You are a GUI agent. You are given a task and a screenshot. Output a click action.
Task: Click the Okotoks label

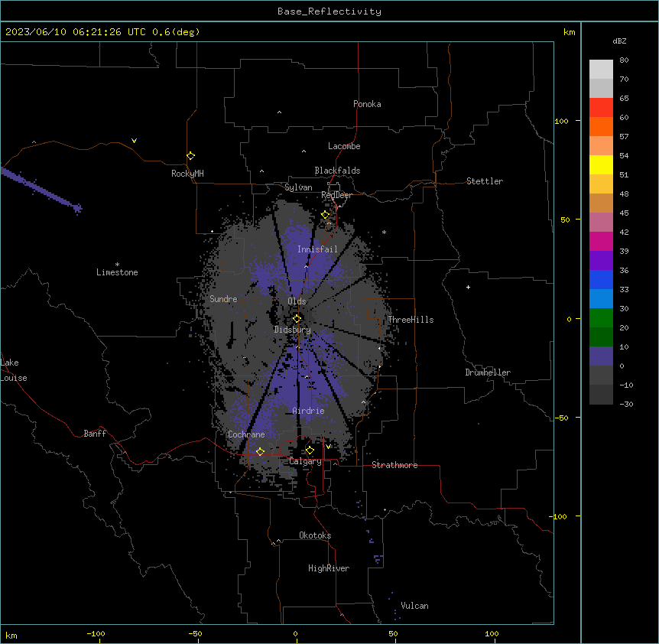pos(315,535)
